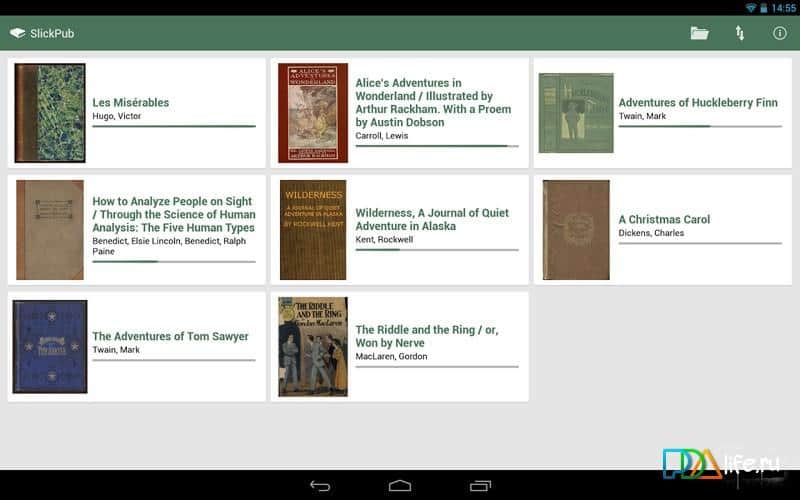Click the Les Misérables progress bar
This screenshot has width=800, height=500.
(x=174, y=126)
